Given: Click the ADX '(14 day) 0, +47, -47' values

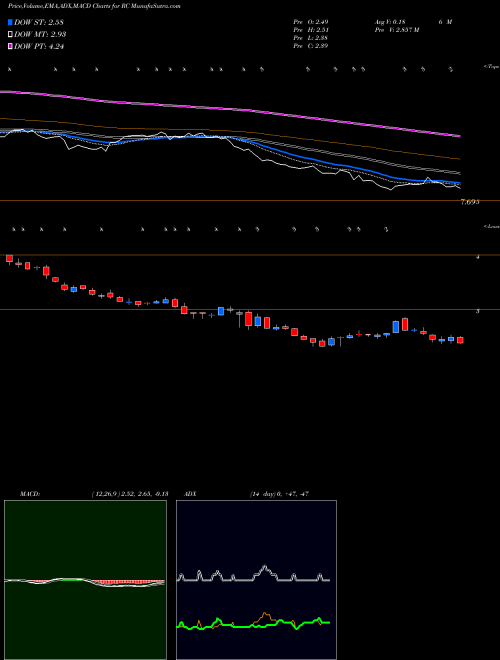Looking at the screenshot, I should 279,494.
